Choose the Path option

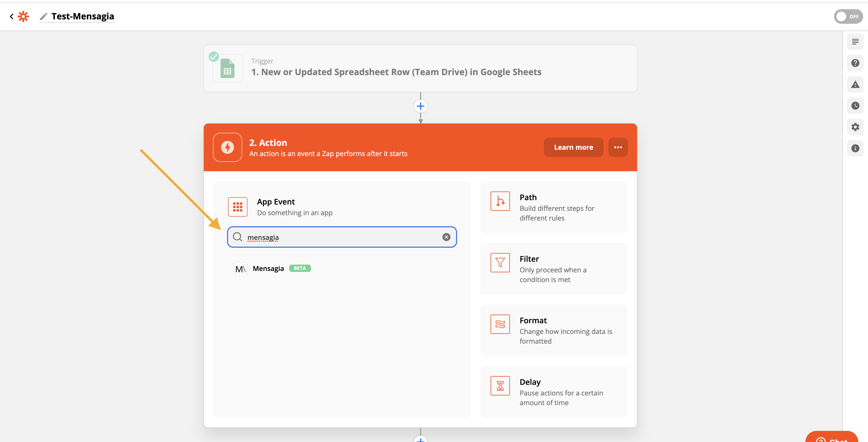click(553, 207)
